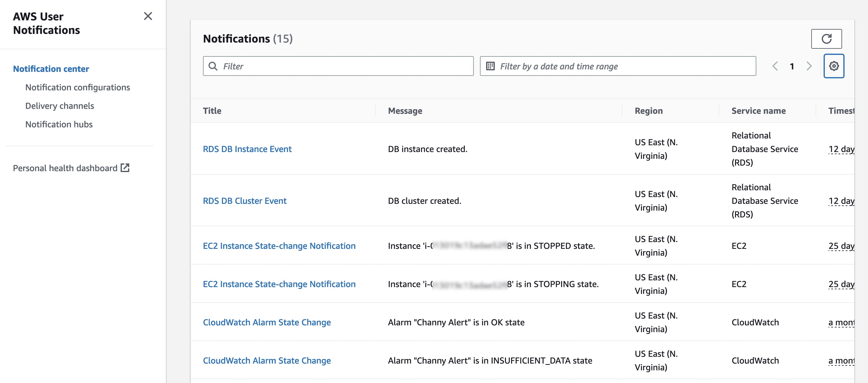Click the 'is in STOPPING state' message
This screenshot has height=383, width=868.
493,284
